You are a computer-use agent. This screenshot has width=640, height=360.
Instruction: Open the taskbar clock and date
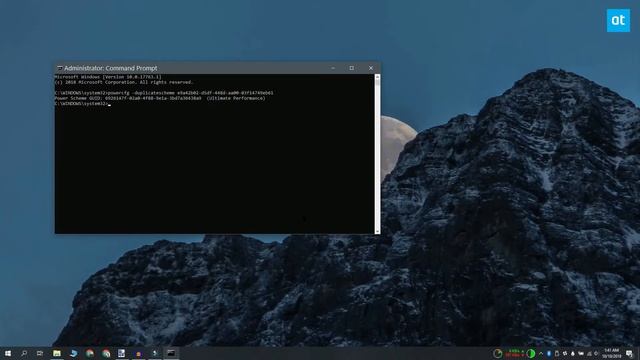point(611,353)
